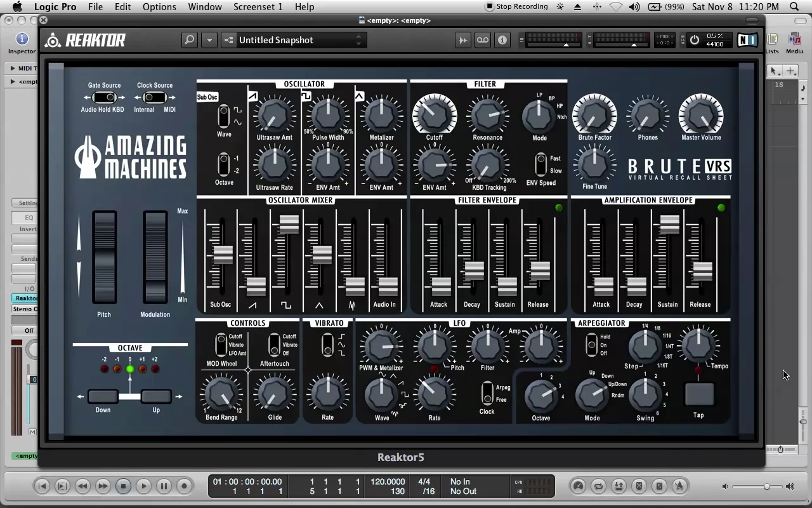Image resolution: width=812 pixels, height=508 pixels.
Task: Toggle the Sub Osc Wave switch
Action: 223,117
